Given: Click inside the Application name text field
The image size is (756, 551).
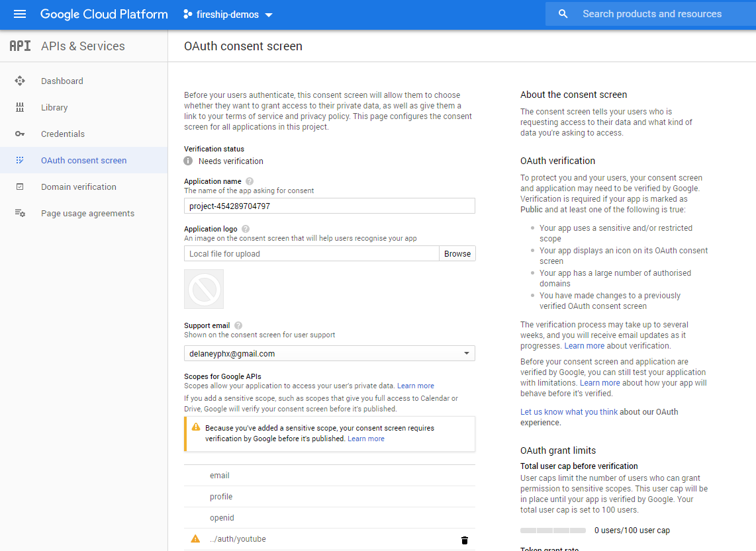Looking at the screenshot, I should tap(329, 206).
